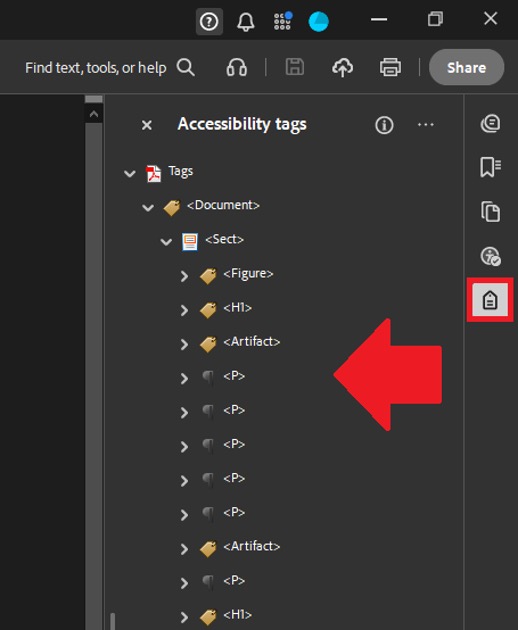Open the page thumbnails panel icon
The width and height of the screenshot is (518, 630).
coord(491,211)
